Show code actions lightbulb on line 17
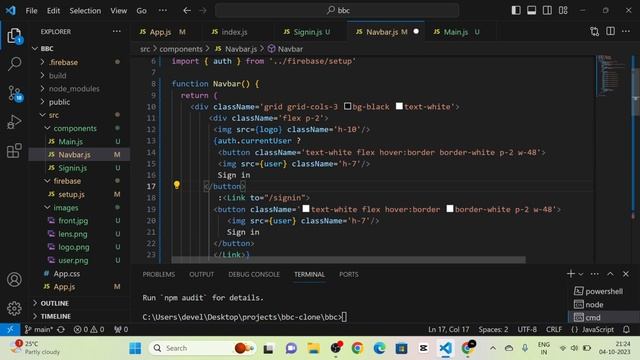 177,185
